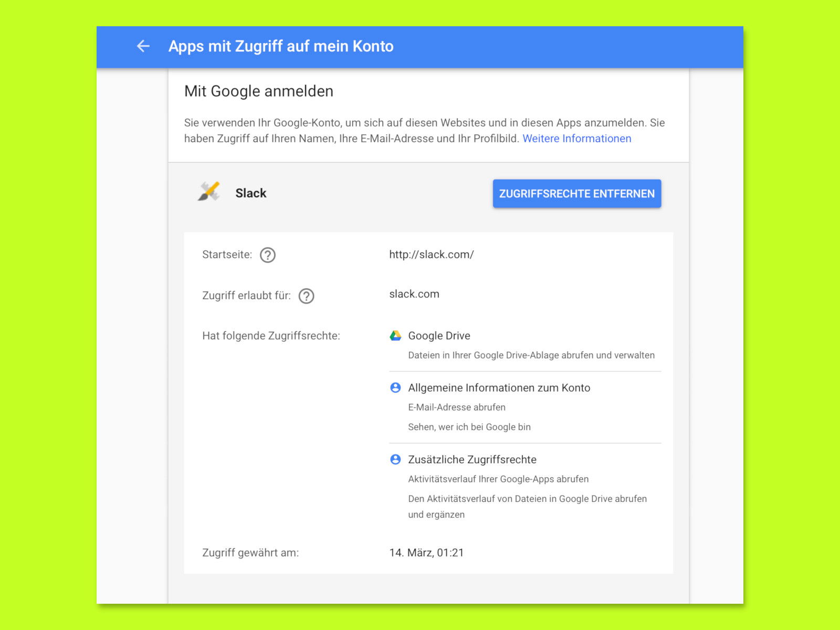Click the Zugriff gewährt am: label

coord(250,553)
